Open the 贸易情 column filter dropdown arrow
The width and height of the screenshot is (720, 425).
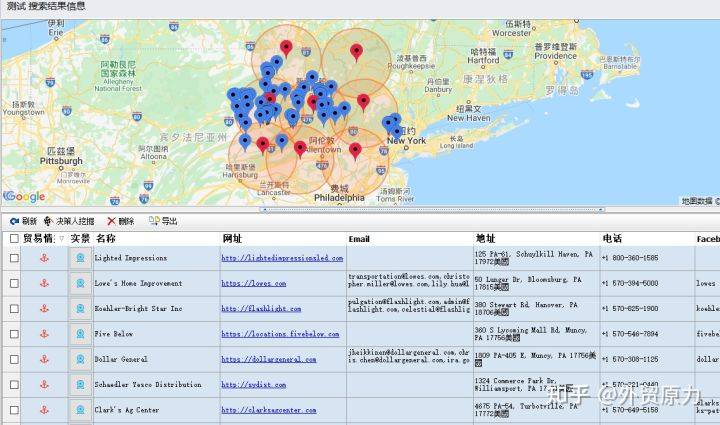coord(62,239)
